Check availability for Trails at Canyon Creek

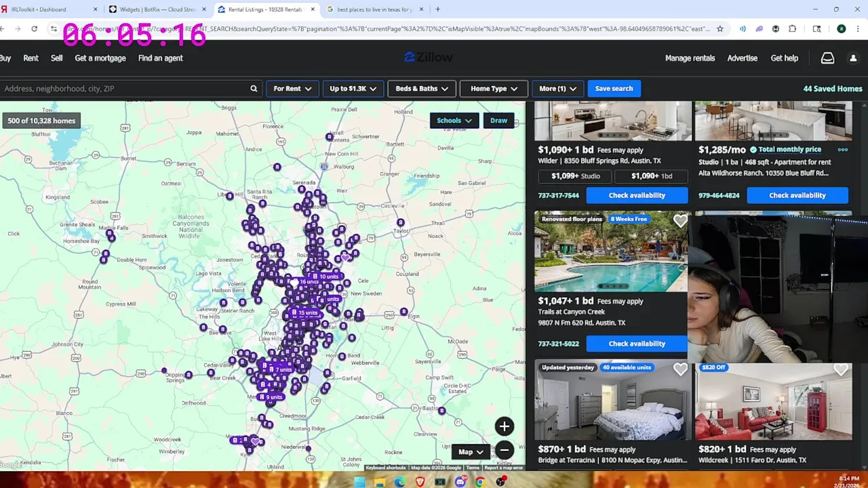[x=637, y=344]
